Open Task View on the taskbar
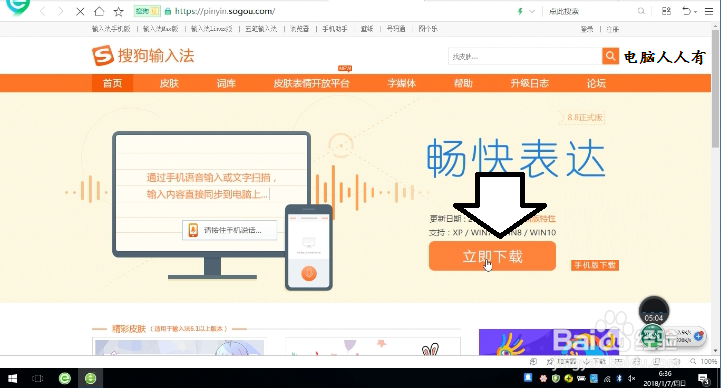 coord(38,378)
